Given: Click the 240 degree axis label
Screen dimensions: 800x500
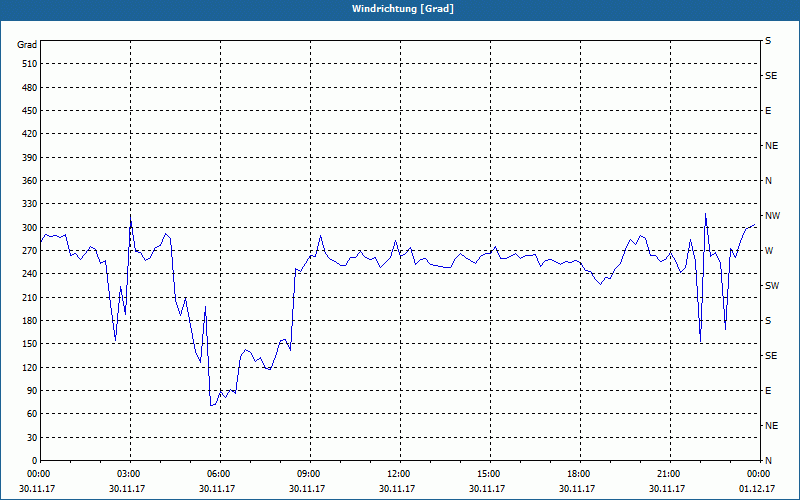Looking at the screenshot, I should pos(30,274).
